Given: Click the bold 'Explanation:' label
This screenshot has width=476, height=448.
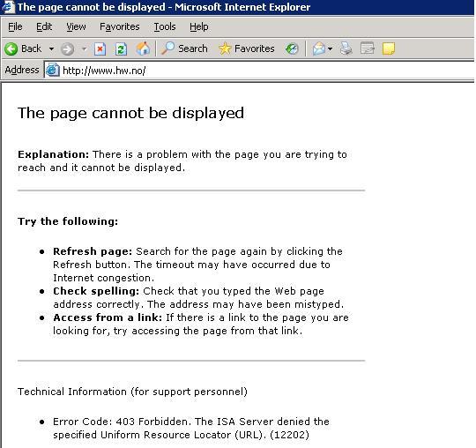Looking at the screenshot, I should [x=53, y=154].
